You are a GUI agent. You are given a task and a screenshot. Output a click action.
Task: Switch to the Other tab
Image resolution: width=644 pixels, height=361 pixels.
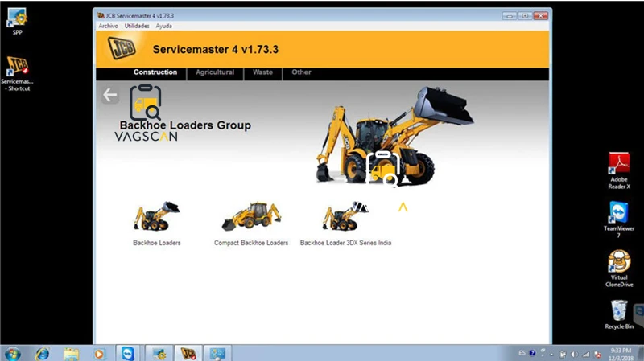click(x=301, y=72)
